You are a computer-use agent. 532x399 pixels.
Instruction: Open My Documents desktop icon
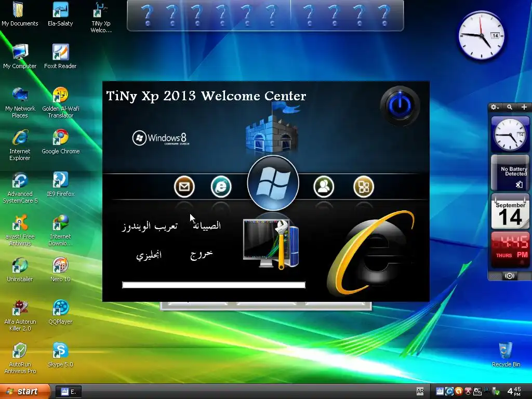tap(20, 14)
